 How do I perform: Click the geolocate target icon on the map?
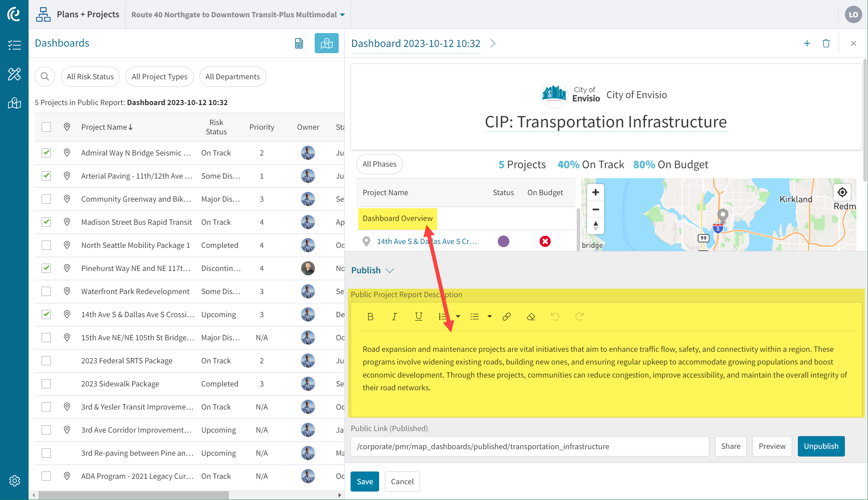[x=842, y=192]
